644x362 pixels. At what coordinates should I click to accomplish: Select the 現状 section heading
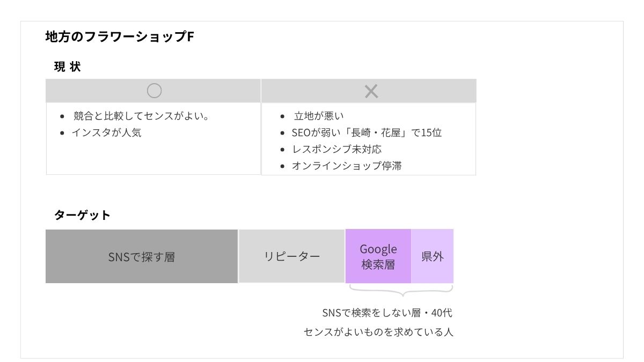click(x=68, y=67)
